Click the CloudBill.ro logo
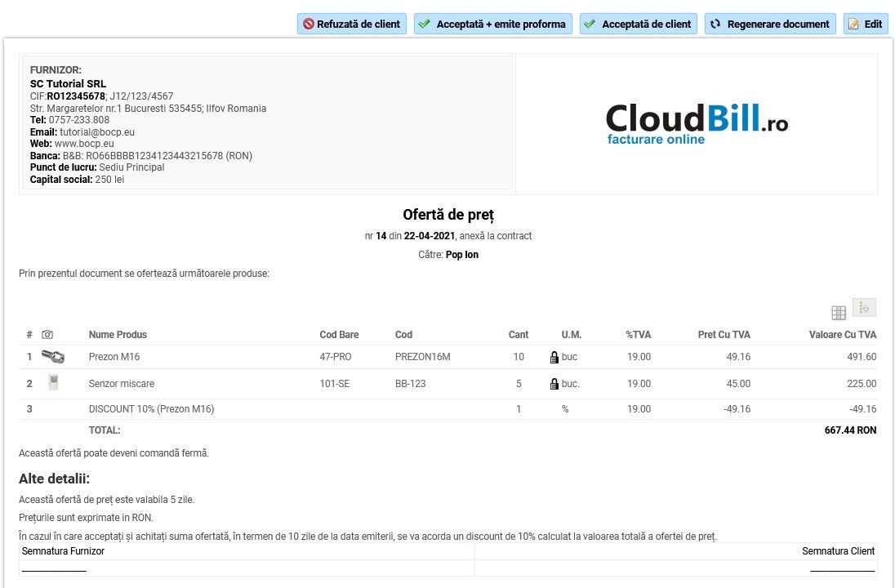This screenshot has height=588, width=895. pyautogui.click(x=697, y=124)
